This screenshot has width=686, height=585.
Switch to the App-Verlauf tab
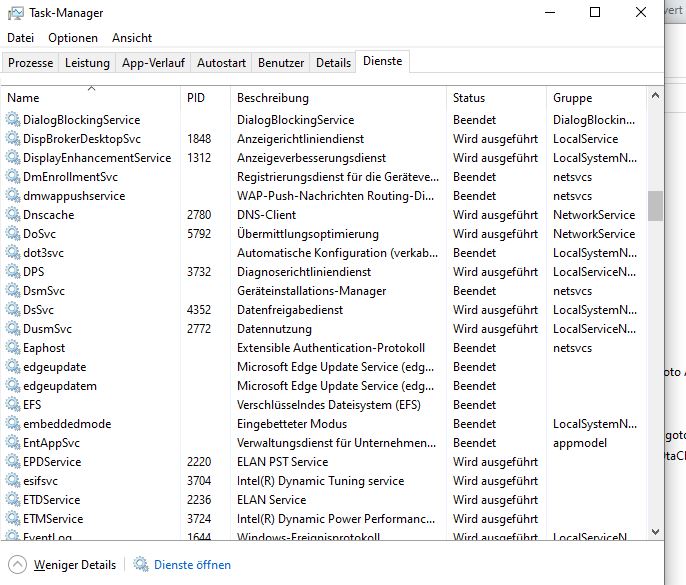click(x=153, y=63)
